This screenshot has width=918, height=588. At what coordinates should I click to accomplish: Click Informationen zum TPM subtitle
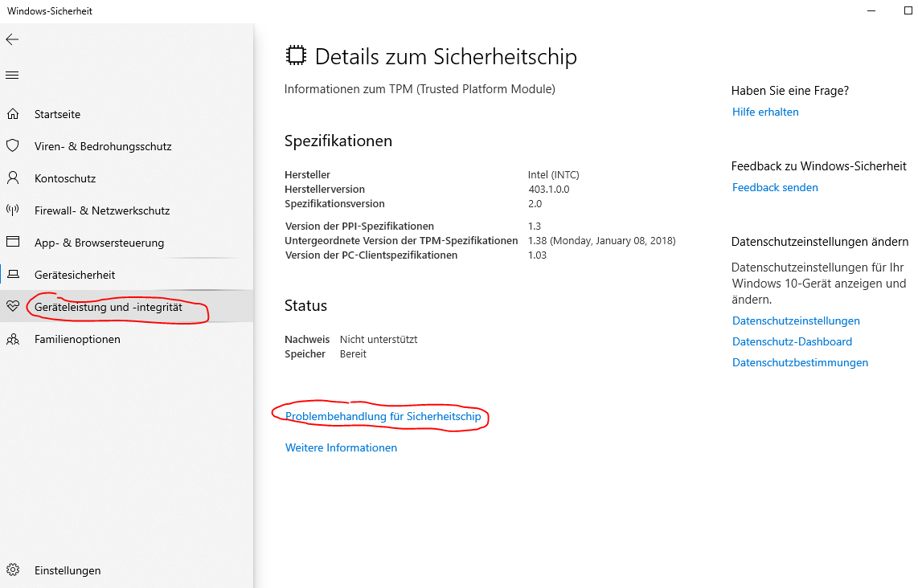[420, 89]
